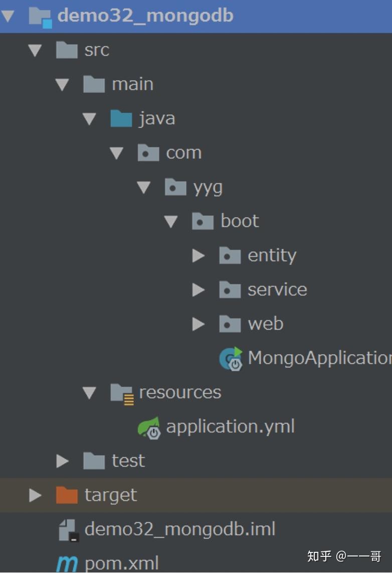The width and height of the screenshot is (392, 573).
Task: Select the pom.xml file
Action: click(123, 563)
